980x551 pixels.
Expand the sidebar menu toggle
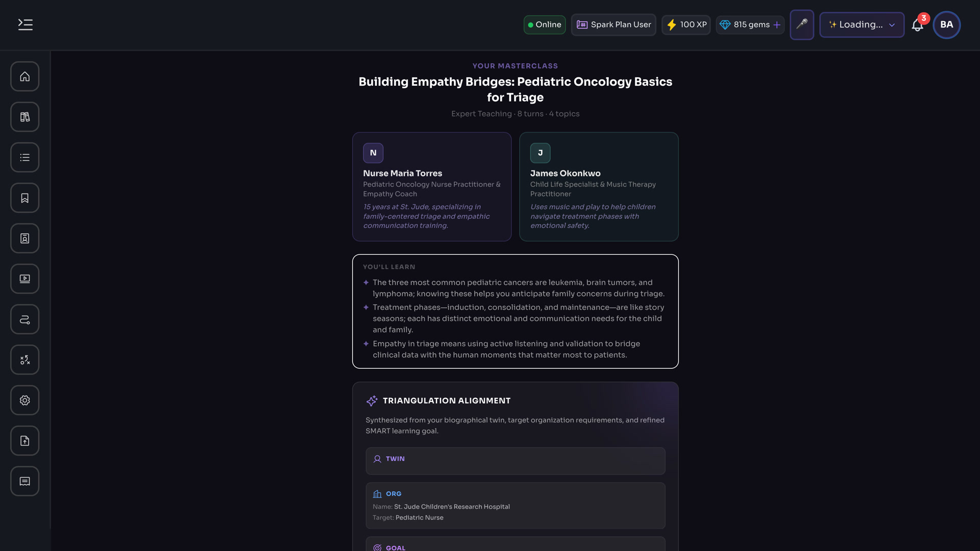(x=25, y=24)
